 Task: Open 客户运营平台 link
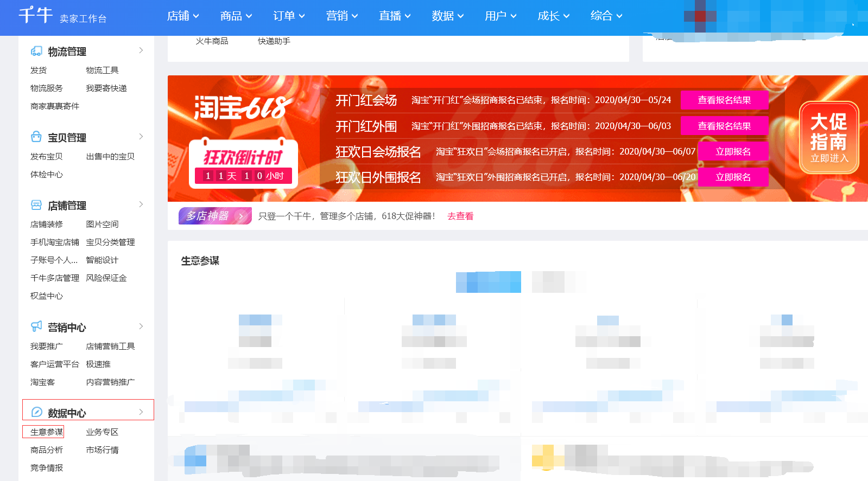coord(55,364)
